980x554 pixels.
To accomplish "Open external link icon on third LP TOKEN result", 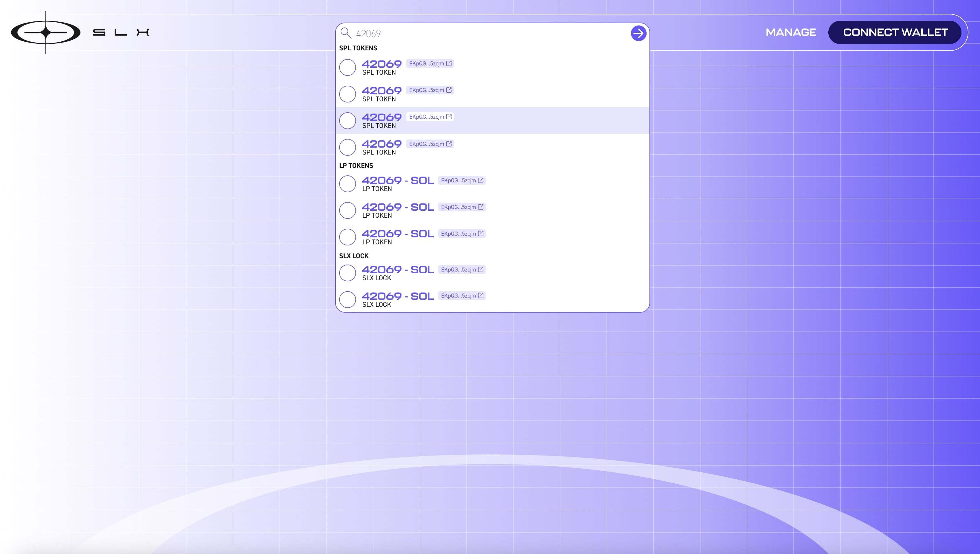I will click(x=481, y=234).
